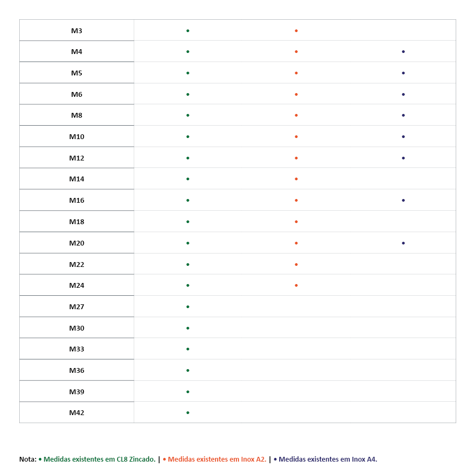This screenshot has height=475, width=476.
Task: Select the M36 row label
Action: 76,370
